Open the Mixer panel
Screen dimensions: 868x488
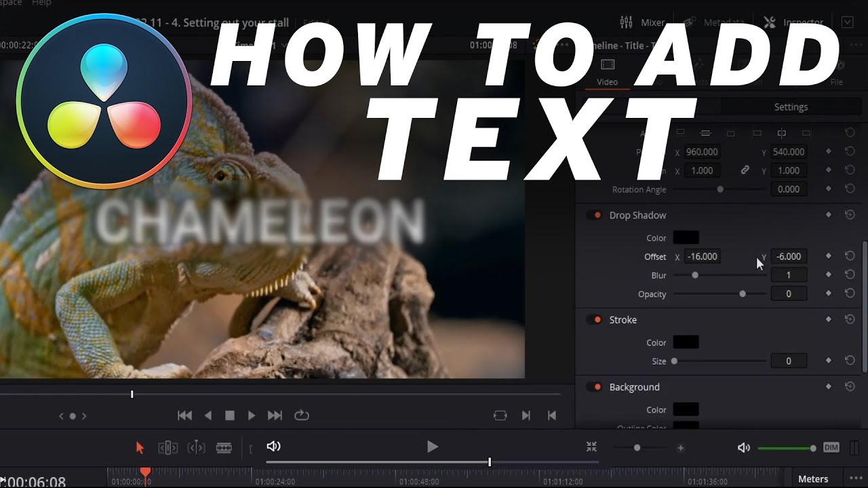[643, 22]
